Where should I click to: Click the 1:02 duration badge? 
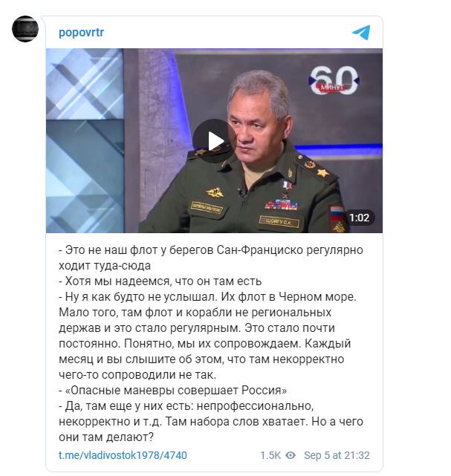click(359, 218)
